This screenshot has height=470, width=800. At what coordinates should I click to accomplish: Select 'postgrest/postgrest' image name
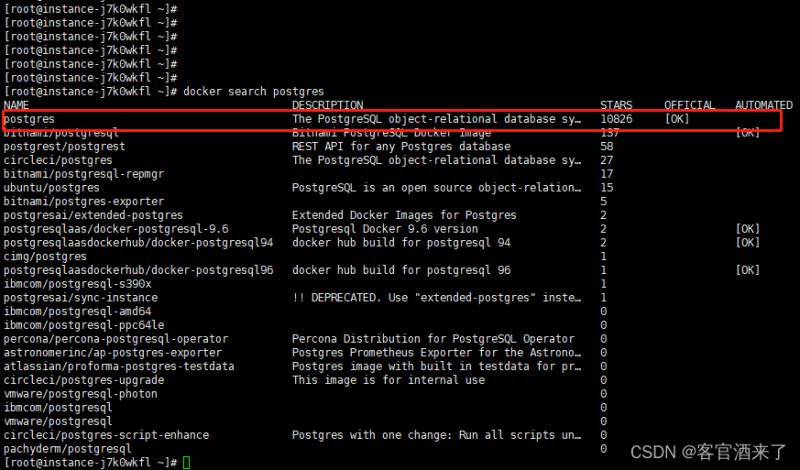(x=64, y=147)
